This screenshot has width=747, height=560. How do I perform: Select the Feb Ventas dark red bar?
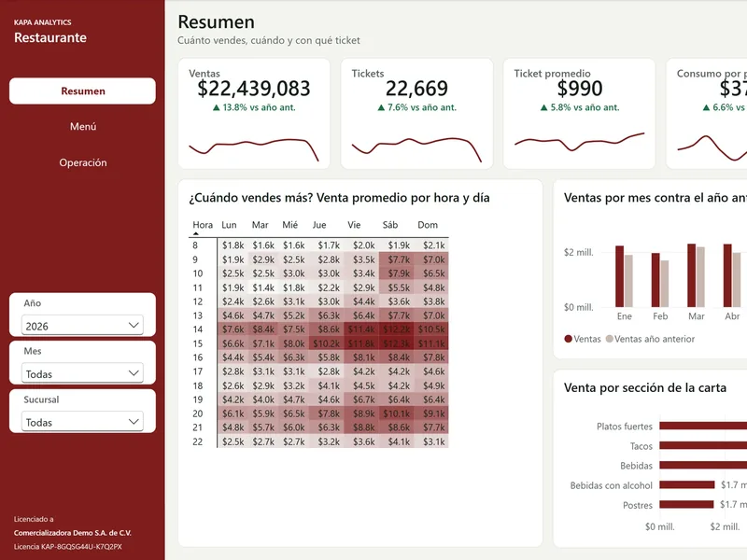click(x=655, y=280)
